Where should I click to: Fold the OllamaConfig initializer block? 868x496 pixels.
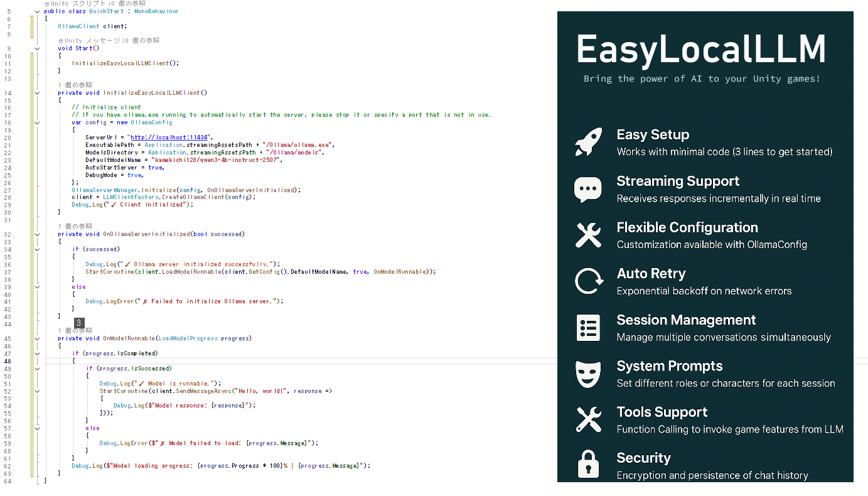coord(38,122)
